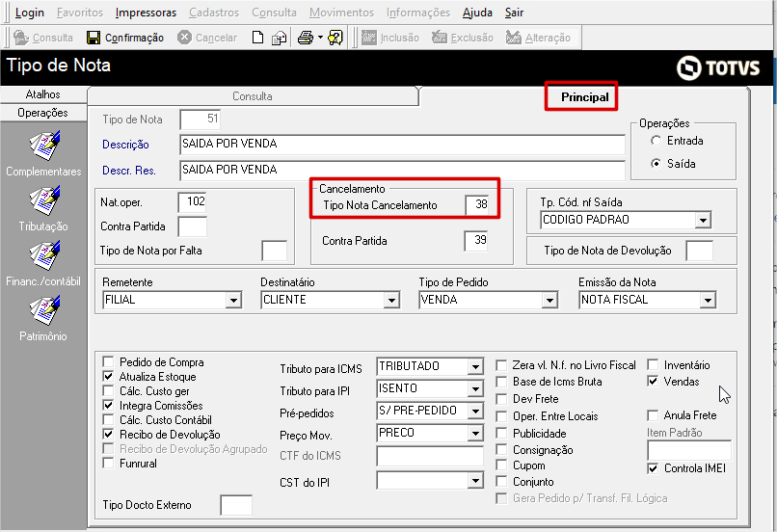Open the Emissão da Nota dropdown
This screenshot has width=777, height=532.
[708, 300]
